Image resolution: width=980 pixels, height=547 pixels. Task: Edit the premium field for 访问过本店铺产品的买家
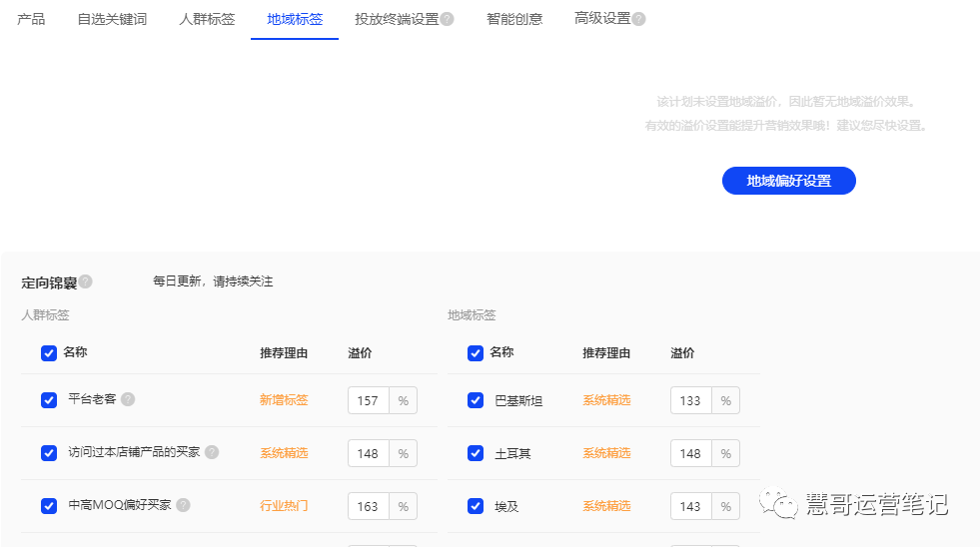[369, 453]
